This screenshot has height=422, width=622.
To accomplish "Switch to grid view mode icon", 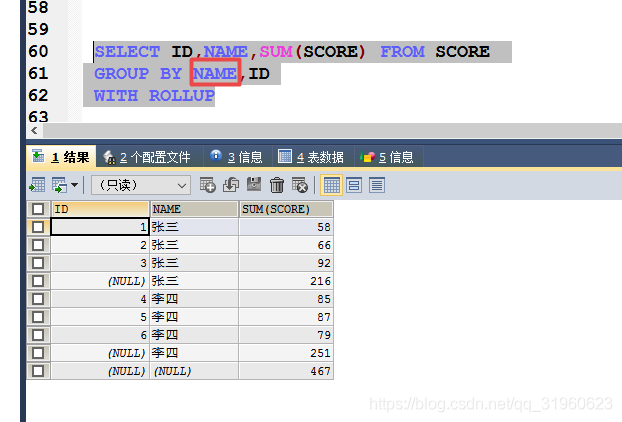I will coord(331,185).
